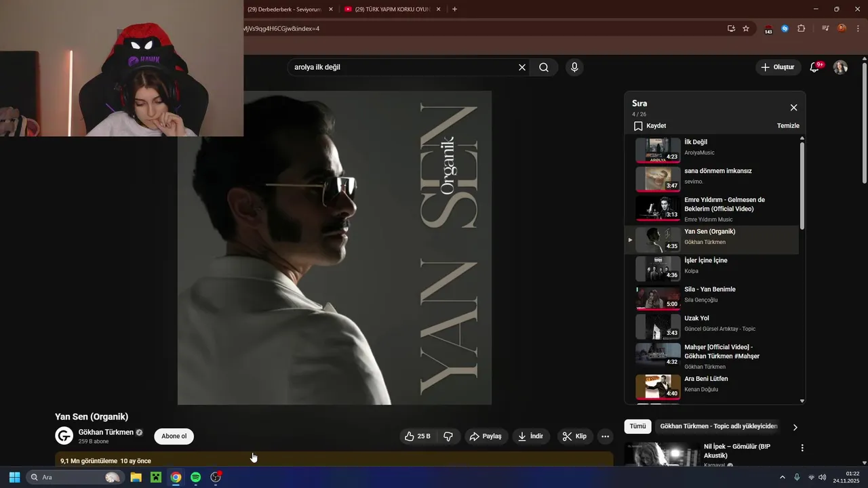Click the URL in the address bar
868x488 pixels.
(281, 28)
